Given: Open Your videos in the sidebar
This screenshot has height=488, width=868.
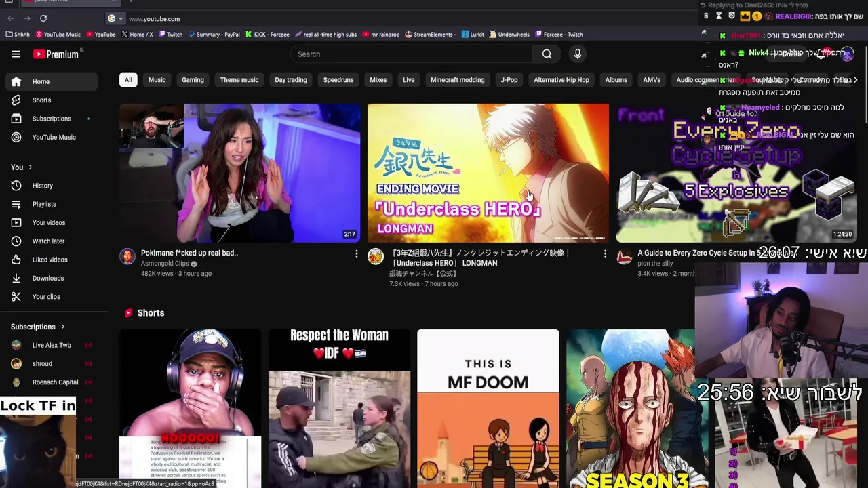Looking at the screenshot, I should click(x=52, y=222).
